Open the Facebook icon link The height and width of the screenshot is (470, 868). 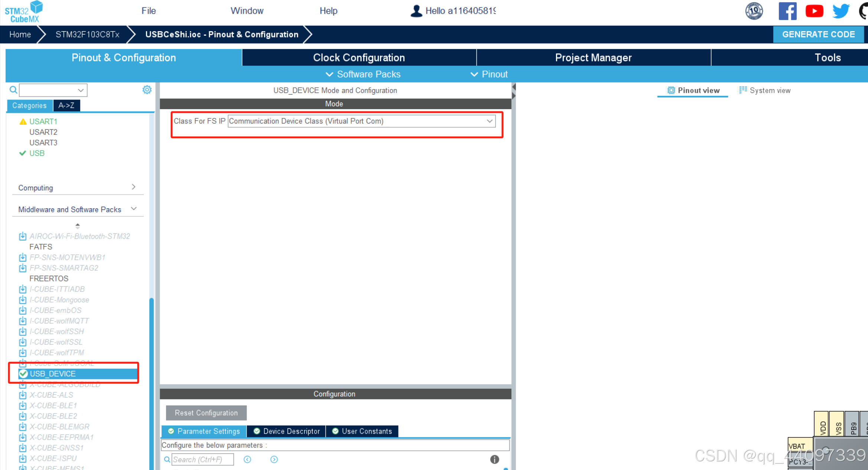787,11
